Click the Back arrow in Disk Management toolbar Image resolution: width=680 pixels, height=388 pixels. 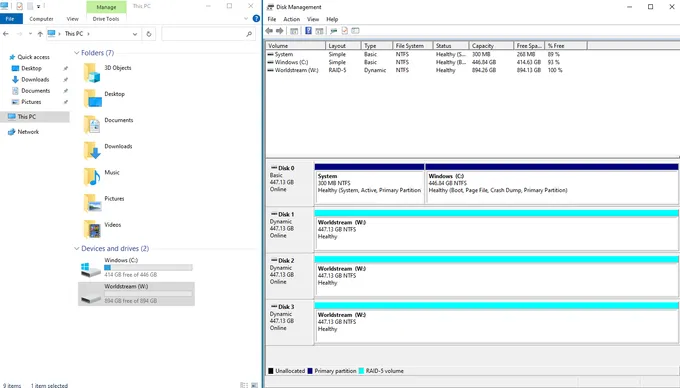click(x=269, y=31)
